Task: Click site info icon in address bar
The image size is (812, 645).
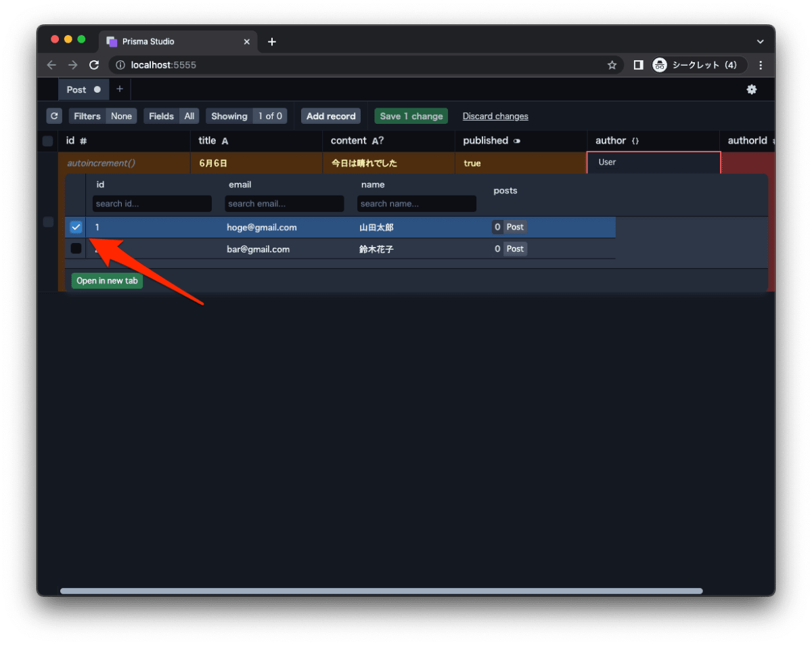Action: 120,65
